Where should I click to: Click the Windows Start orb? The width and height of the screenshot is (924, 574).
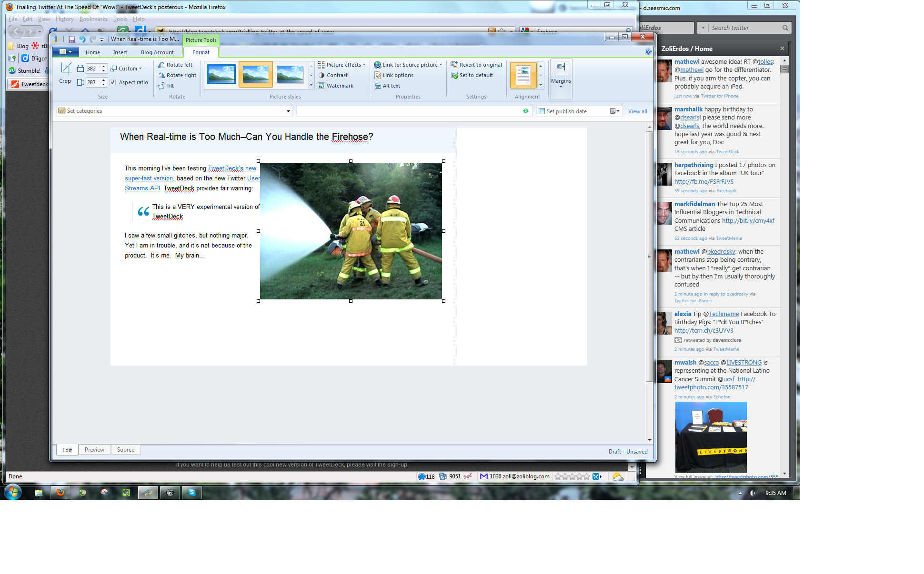pyautogui.click(x=13, y=492)
